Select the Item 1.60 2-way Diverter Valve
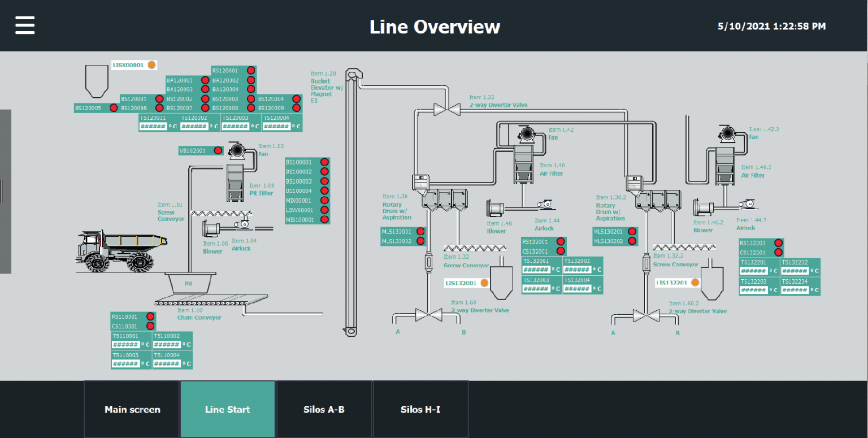 (428, 314)
